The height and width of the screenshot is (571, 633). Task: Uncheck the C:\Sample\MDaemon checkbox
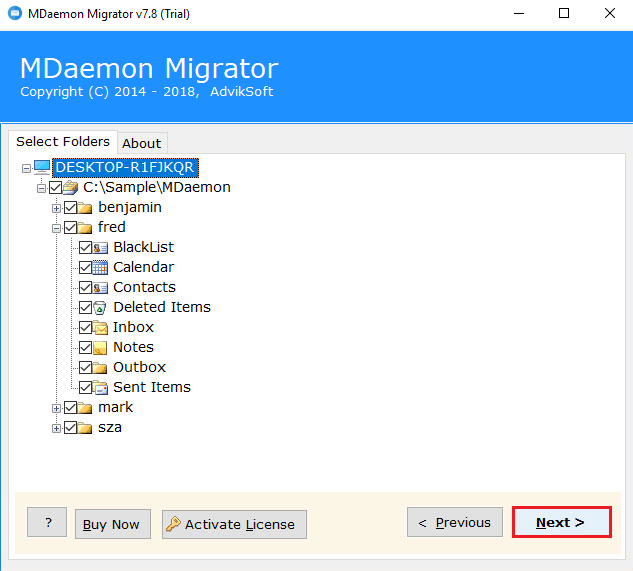(55, 187)
